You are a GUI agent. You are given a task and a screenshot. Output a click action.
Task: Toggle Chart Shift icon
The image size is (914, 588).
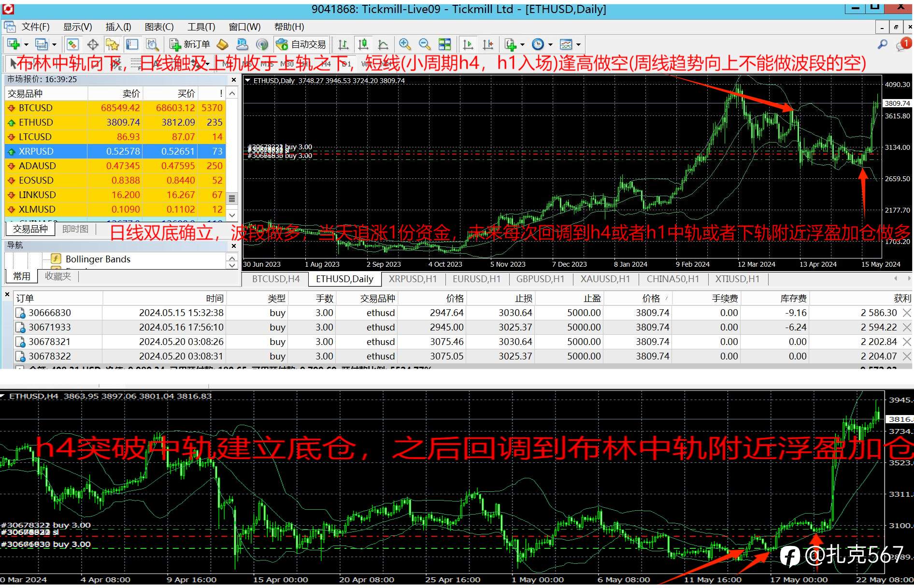click(x=488, y=44)
